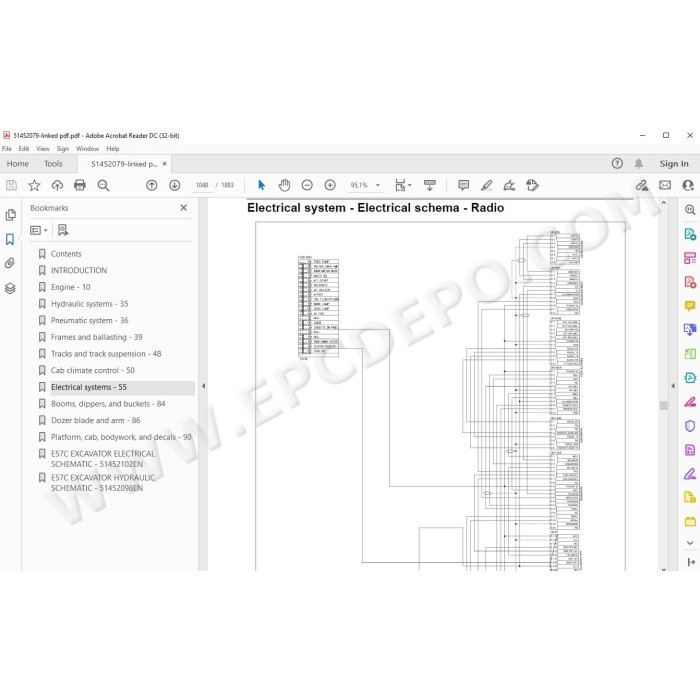
Task: Upload file to cloud icon
Action: point(57,185)
